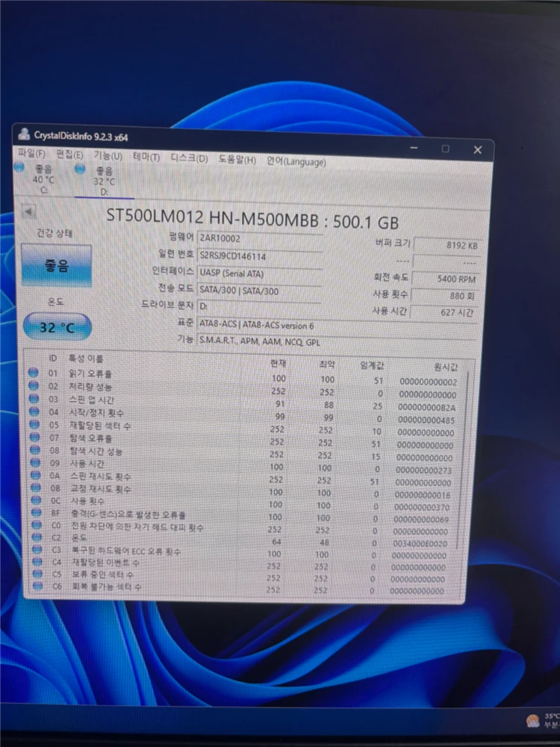Select raw value 00000000082A of spin-up row
560x747 pixels.
click(426, 407)
